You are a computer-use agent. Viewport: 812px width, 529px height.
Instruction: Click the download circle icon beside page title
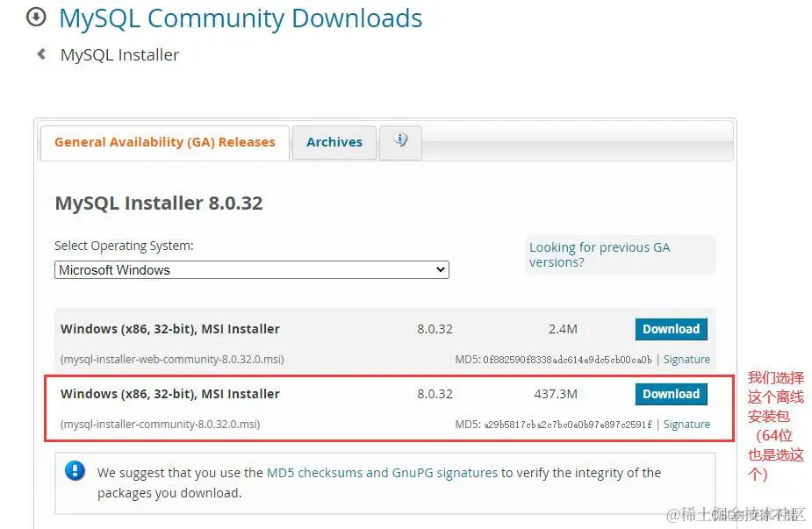36,18
